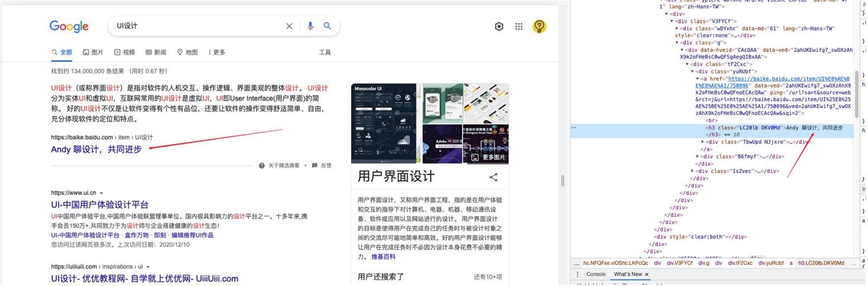Open the 盒作万物 sitelink

pos(137,235)
